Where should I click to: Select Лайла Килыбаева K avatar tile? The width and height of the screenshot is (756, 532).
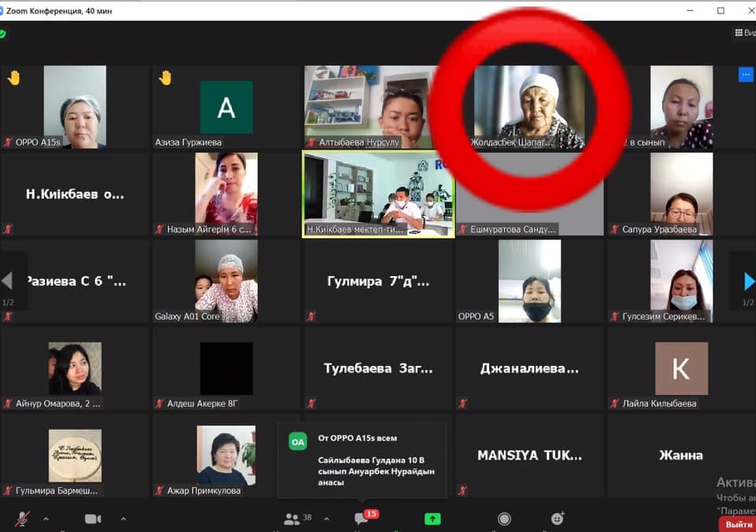pos(681,368)
